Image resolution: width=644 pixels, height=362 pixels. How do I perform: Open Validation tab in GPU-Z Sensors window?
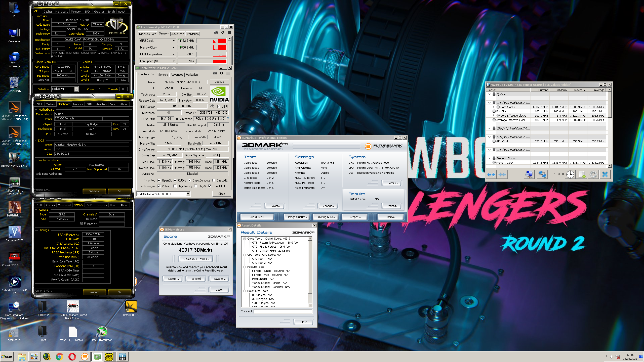click(193, 34)
